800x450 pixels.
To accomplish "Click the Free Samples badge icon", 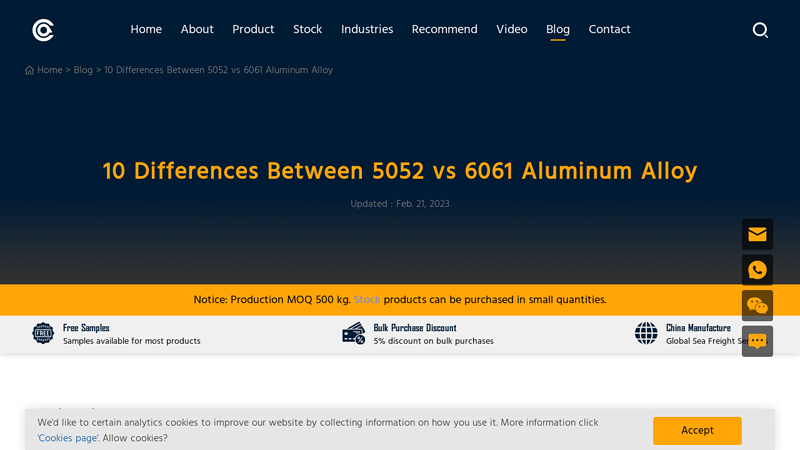I will 43,333.
